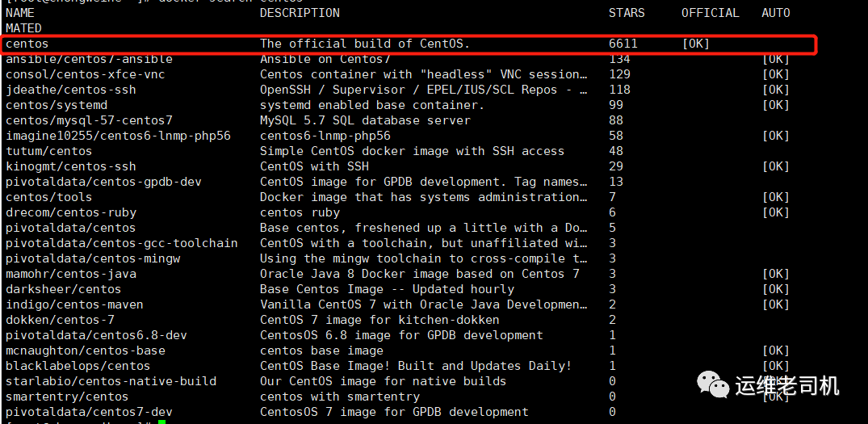Viewport: 868px width, 424px height.
Task: Click automated [OK] for centos/systemd row
Action: (775, 105)
